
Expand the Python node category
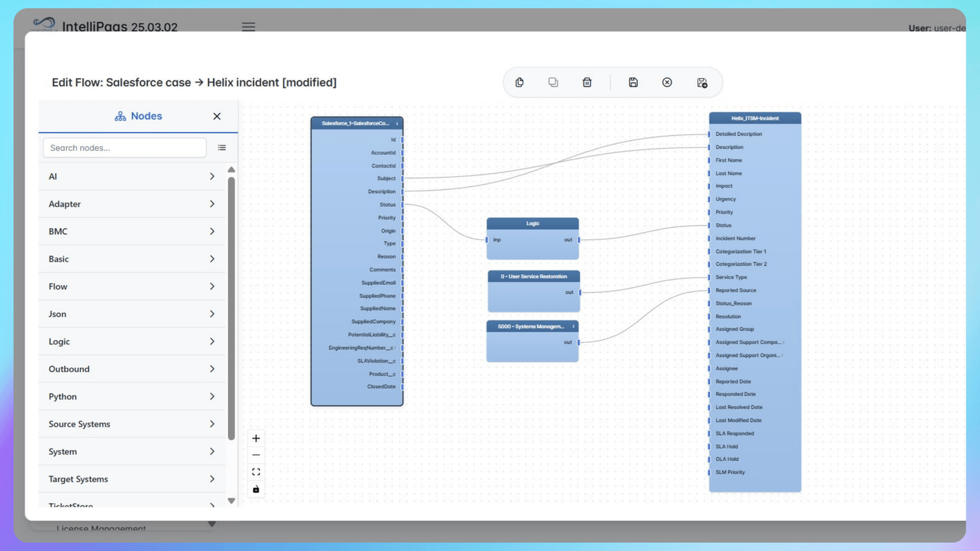(x=132, y=397)
